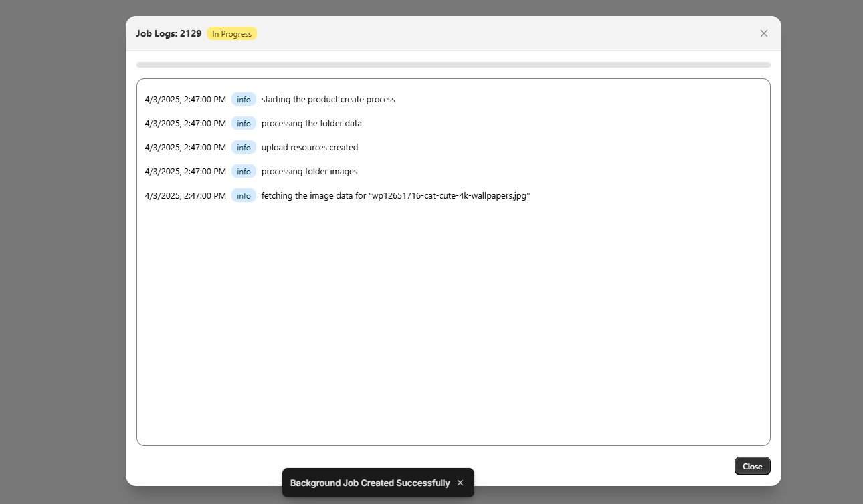Viewport: 863px width, 504px height.
Task: Click the info badge beside upload resources created
Action: point(244,147)
